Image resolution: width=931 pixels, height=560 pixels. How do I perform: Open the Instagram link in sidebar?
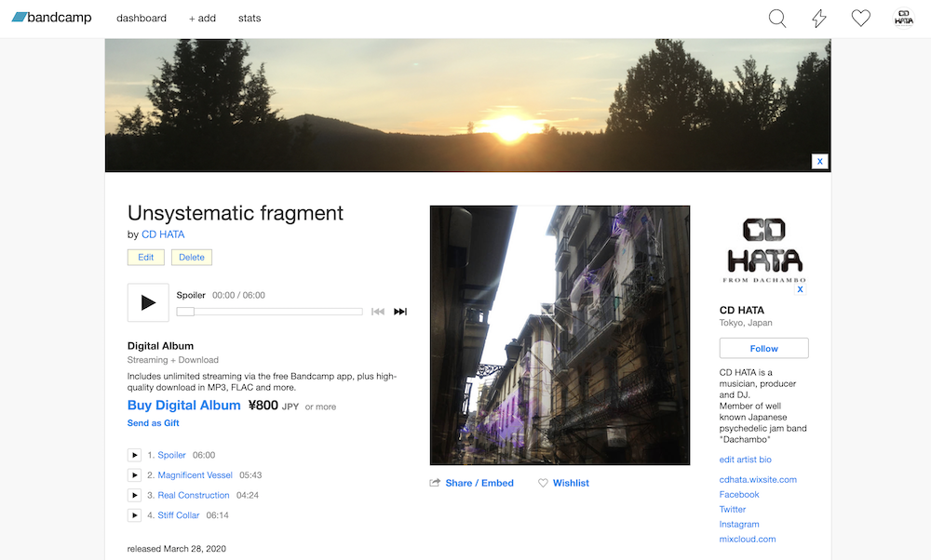pos(738,524)
